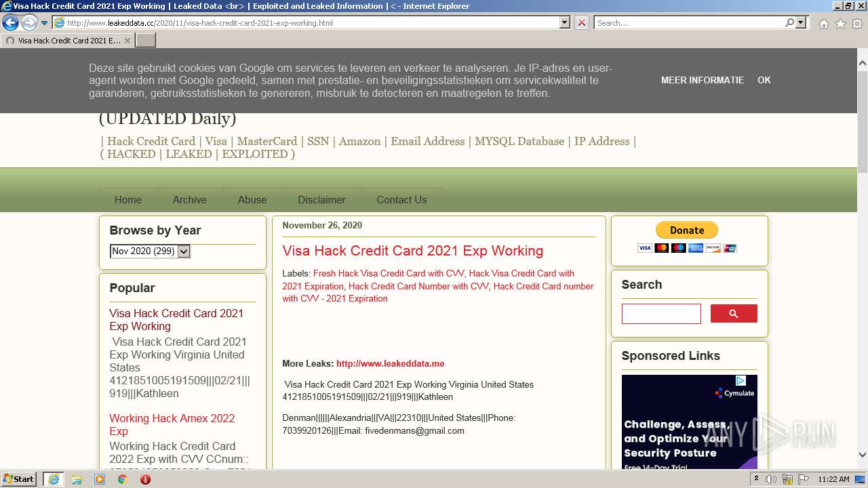Open the Windows Start menu

[19, 479]
